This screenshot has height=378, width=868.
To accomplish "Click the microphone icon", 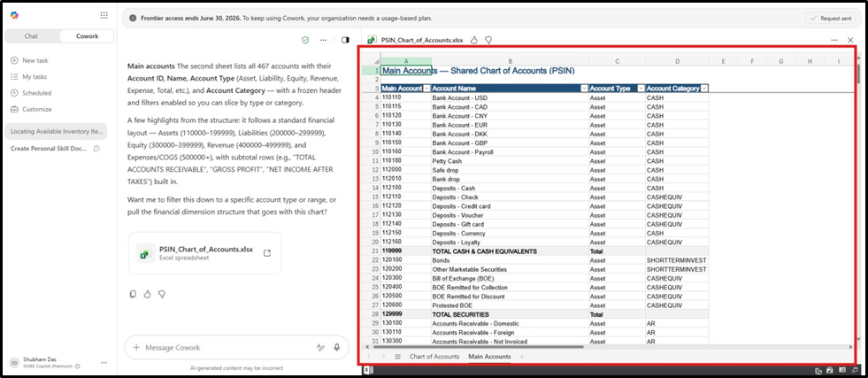I will [336, 348].
